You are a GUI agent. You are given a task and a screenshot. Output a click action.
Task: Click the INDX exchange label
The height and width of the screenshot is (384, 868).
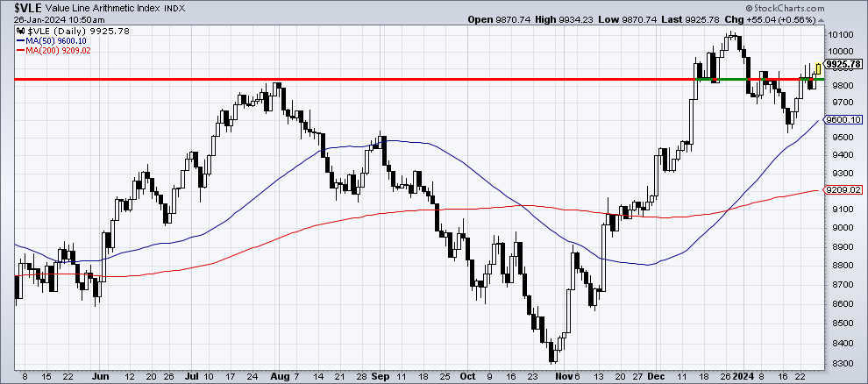click(174, 8)
